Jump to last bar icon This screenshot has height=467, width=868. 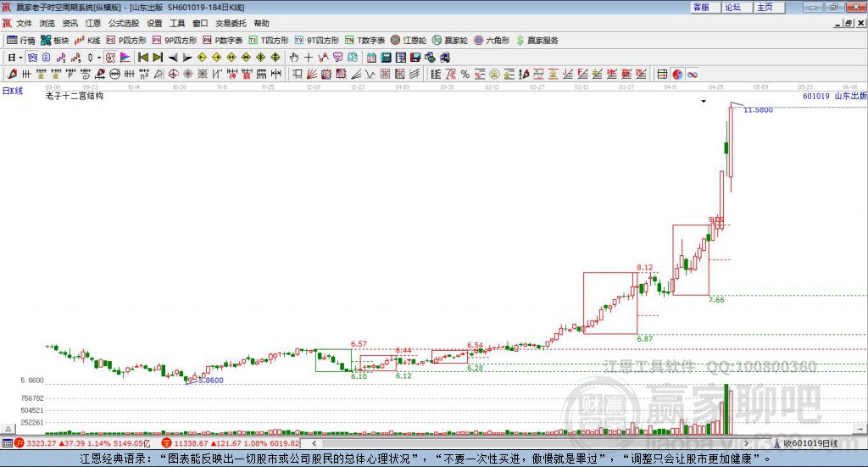[x=158, y=58]
